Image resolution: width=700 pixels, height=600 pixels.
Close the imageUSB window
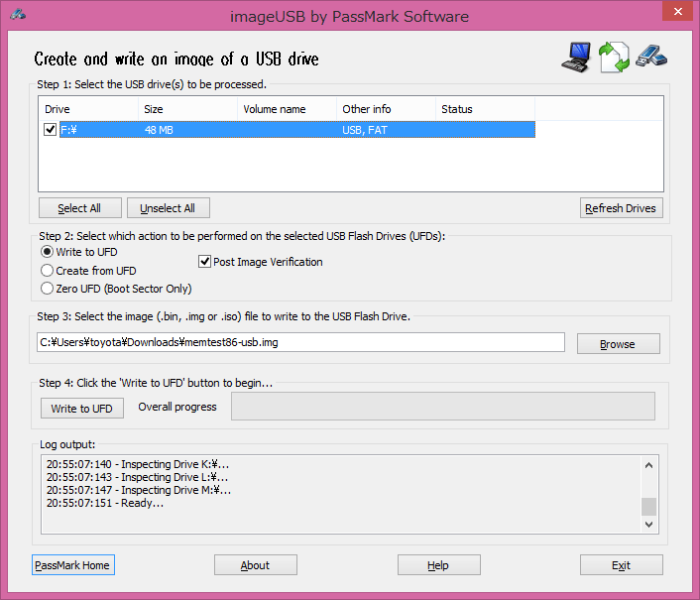click(x=677, y=11)
